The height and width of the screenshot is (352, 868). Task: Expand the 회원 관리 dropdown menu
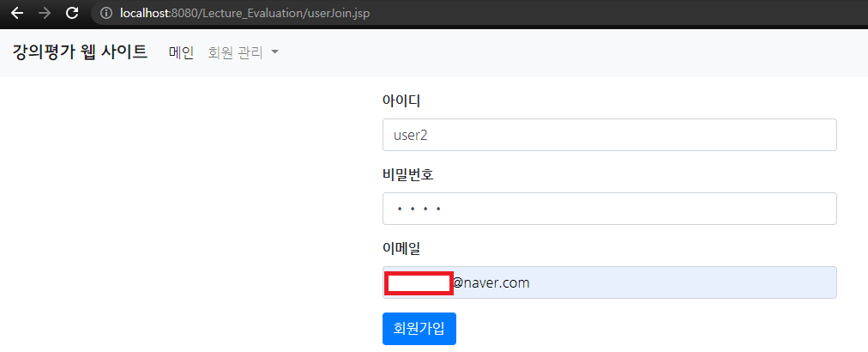click(243, 52)
